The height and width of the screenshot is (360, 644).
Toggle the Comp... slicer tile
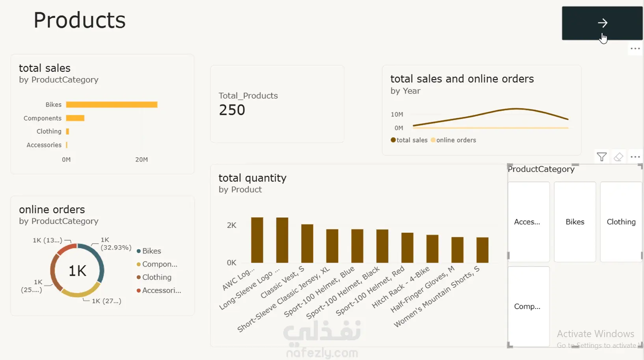pyautogui.click(x=529, y=306)
